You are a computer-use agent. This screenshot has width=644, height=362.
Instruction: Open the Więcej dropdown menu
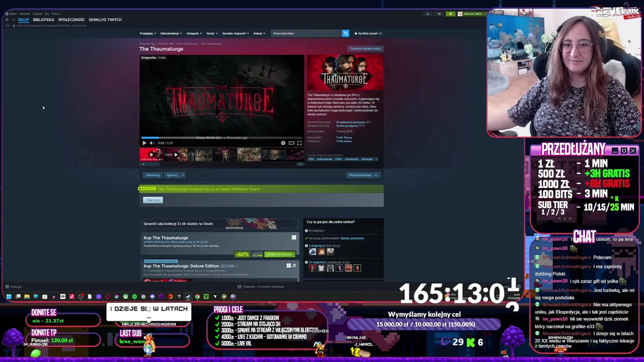pos(259,33)
